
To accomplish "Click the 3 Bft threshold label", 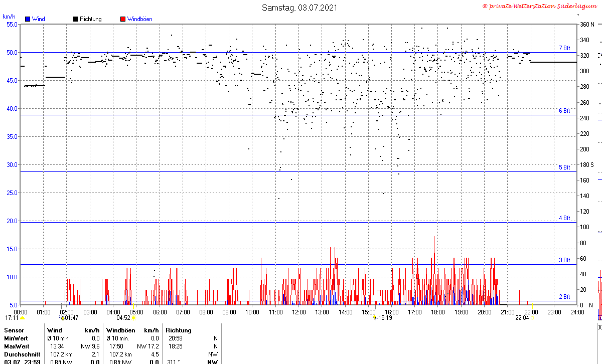I will pyautogui.click(x=564, y=260).
